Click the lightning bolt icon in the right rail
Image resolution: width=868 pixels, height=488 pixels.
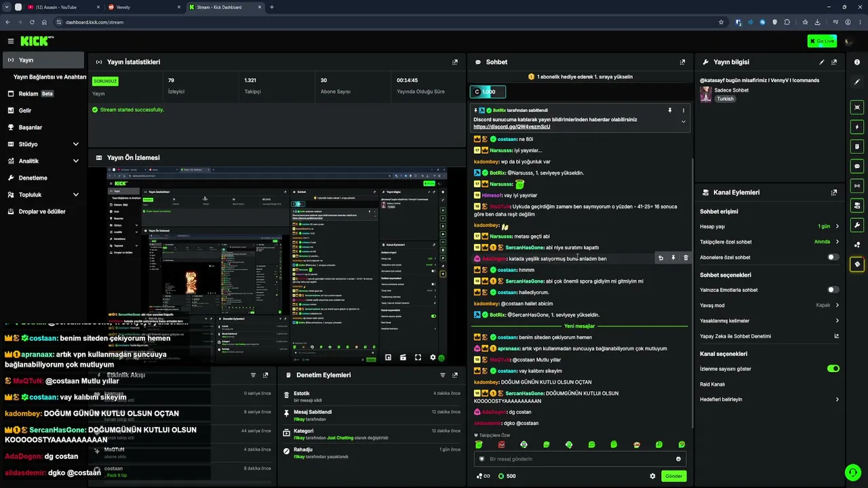tap(857, 127)
